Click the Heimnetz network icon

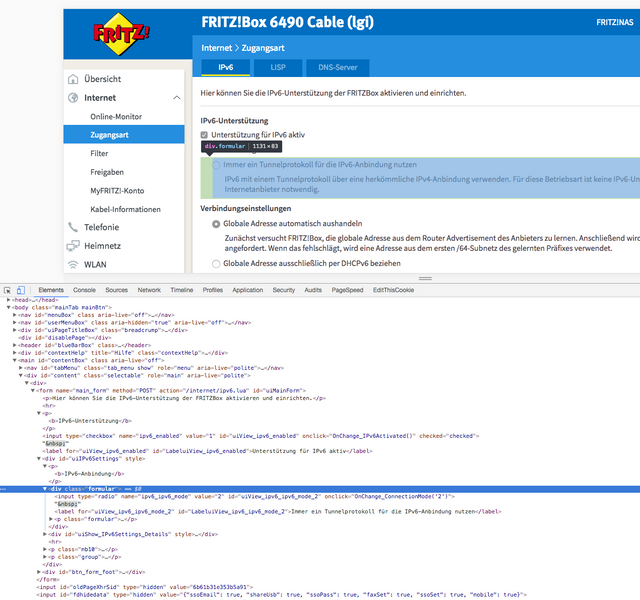tap(73, 246)
